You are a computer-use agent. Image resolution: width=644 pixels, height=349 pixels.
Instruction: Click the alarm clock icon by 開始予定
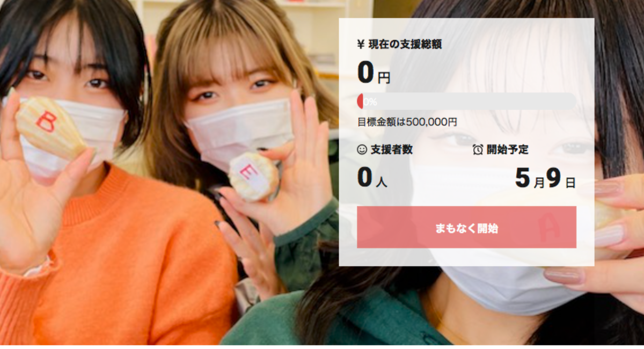[x=478, y=149]
